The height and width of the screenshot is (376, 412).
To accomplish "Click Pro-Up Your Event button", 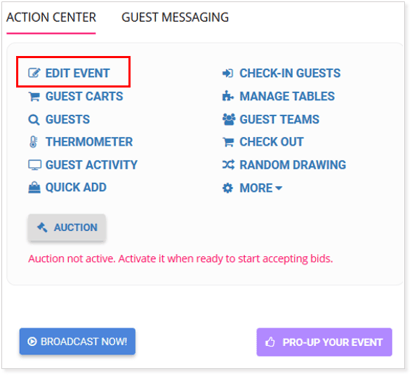I will (x=324, y=342).
